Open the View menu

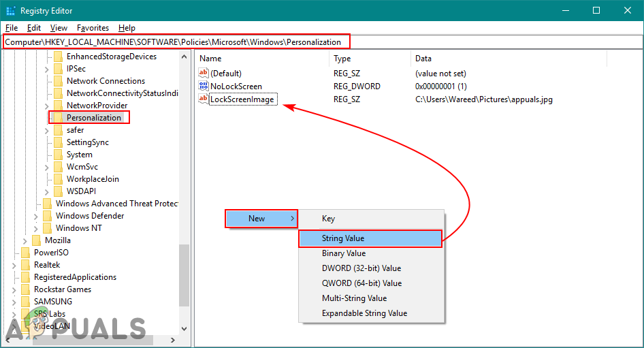[59, 28]
